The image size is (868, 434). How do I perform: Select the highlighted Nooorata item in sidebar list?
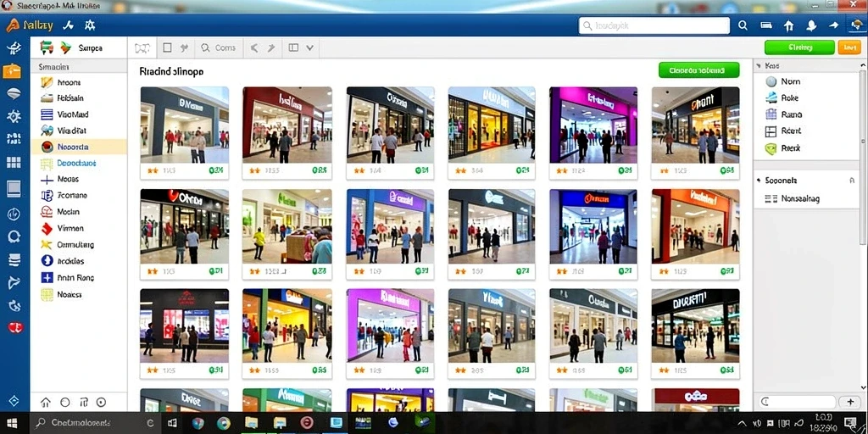click(x=79, y=147)
